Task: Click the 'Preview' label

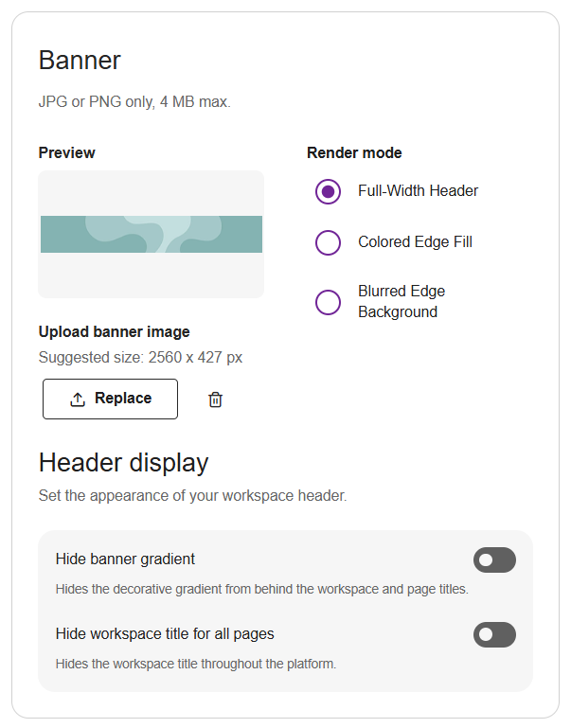Action: 67,152
